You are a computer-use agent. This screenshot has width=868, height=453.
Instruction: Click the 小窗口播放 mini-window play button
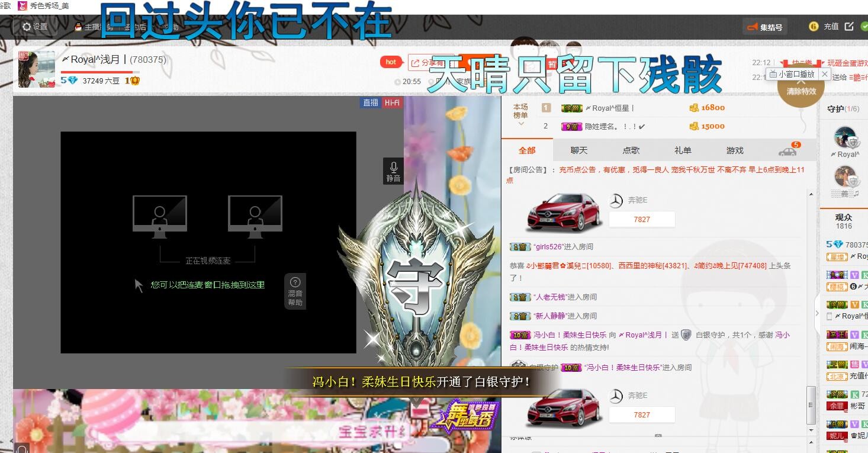click(x=792, y=74)
